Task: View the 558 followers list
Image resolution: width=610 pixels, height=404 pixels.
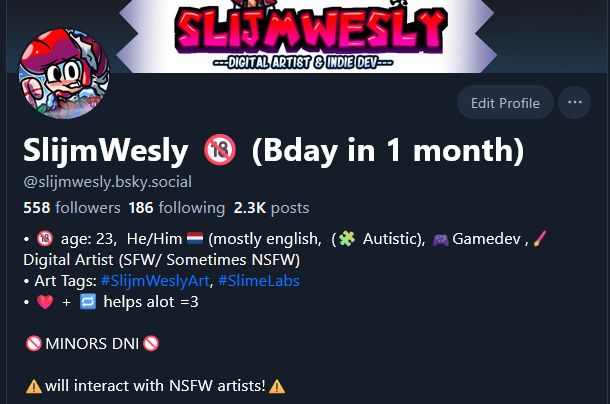Action: (72, 207)
